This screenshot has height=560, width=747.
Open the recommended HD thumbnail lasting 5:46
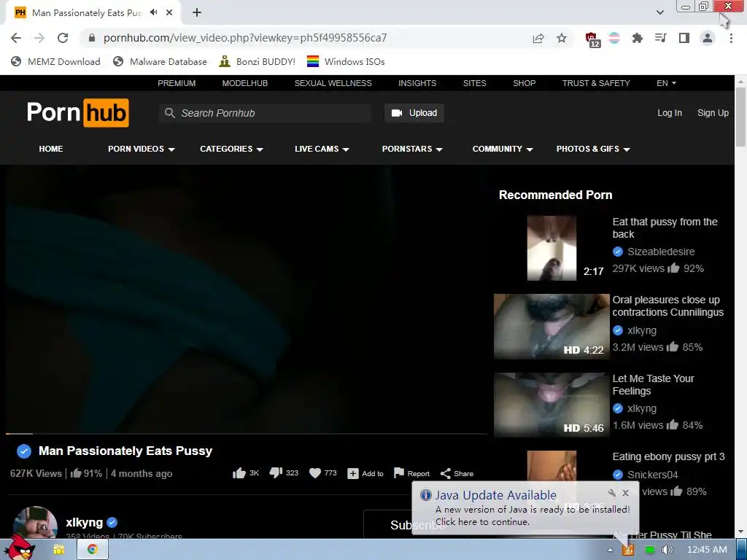point(551,405)
